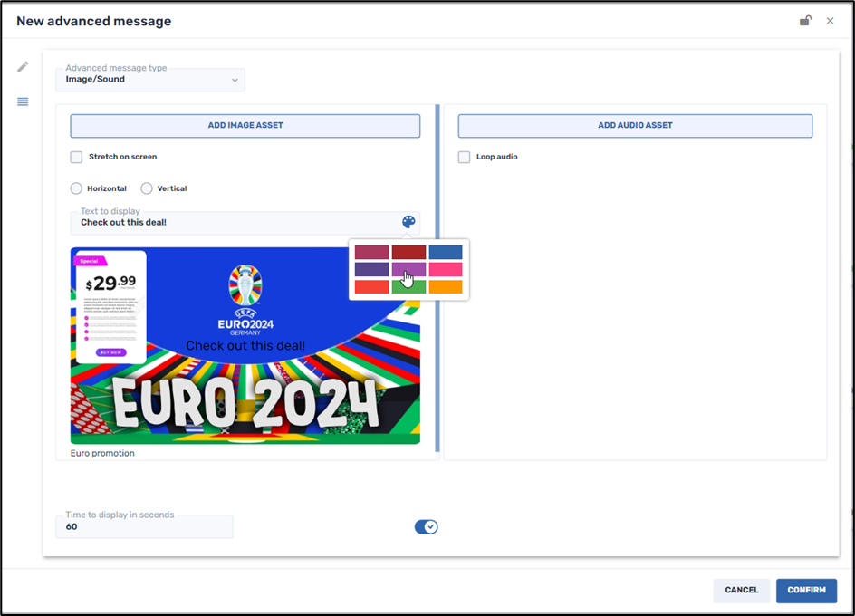Screen dimensions: 855x616
Task: Select the Vertical radio button
Action: coord(147,188)
